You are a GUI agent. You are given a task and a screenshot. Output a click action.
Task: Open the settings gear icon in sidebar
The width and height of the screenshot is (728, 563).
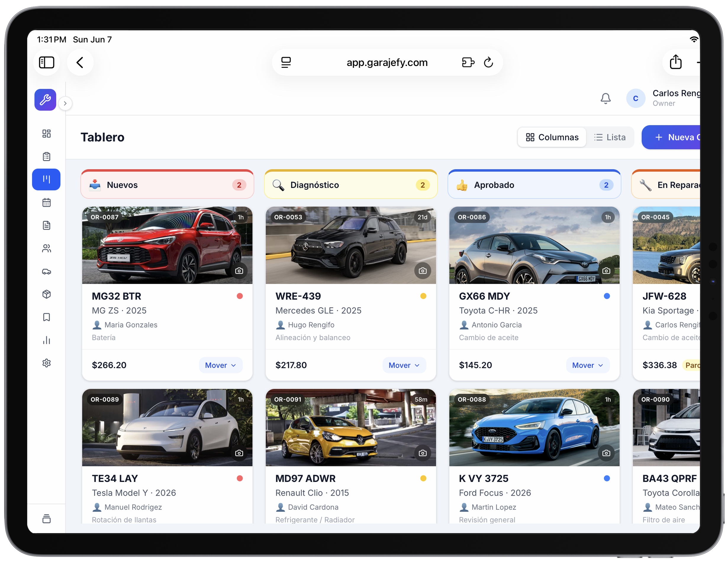(46, 363)
